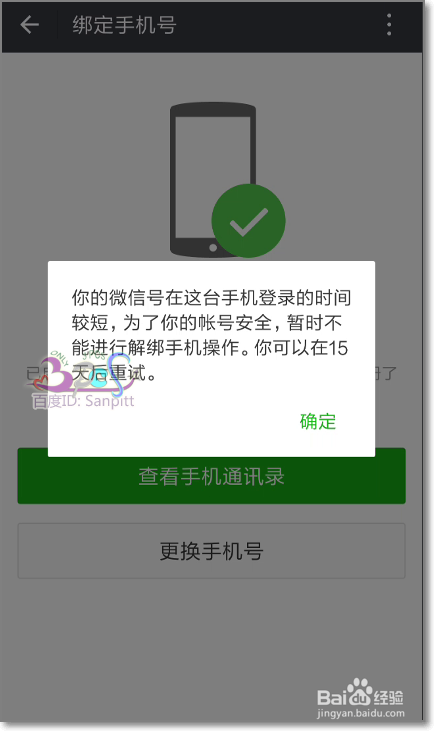Tap the dark header bar beside title

[x=280, y=25]
